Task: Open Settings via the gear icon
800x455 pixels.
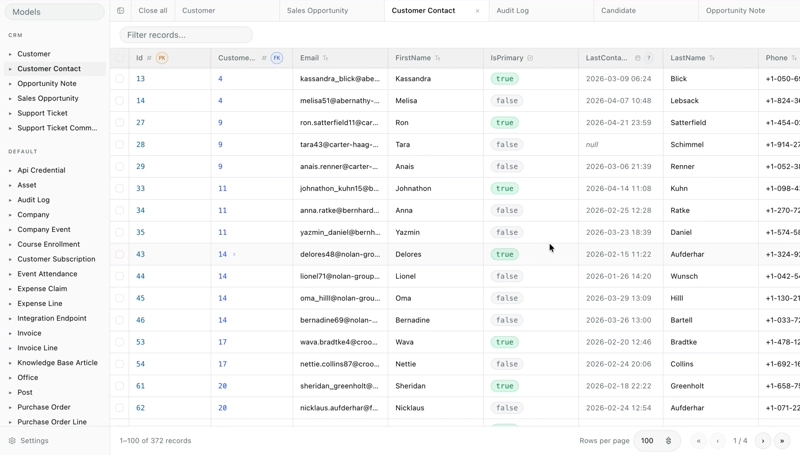Action: [12, 441]
